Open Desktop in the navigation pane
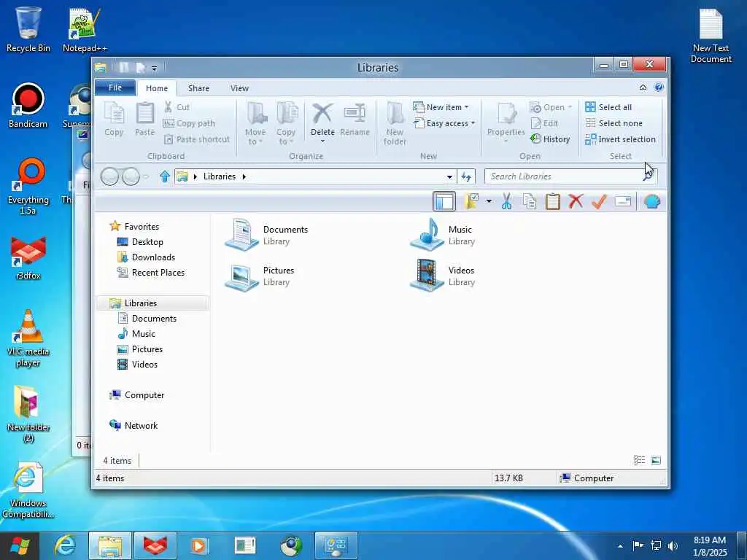This screenshot has width=747, height=560. 141,242
